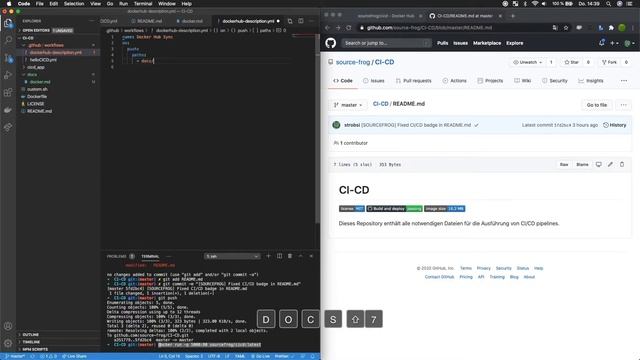Open Marketplace in GitHub header
This screenshot has width=640, height=360.
(x=487, y=43)
